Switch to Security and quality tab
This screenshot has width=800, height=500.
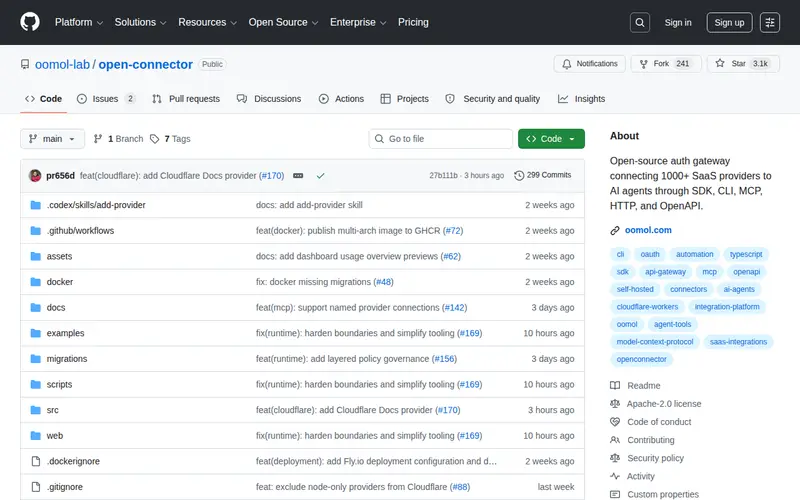[493, 99]
